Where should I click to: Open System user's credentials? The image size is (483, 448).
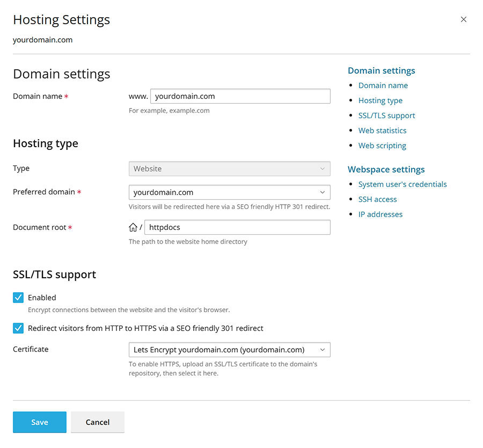pyautogui.click(x=402, y=184)
